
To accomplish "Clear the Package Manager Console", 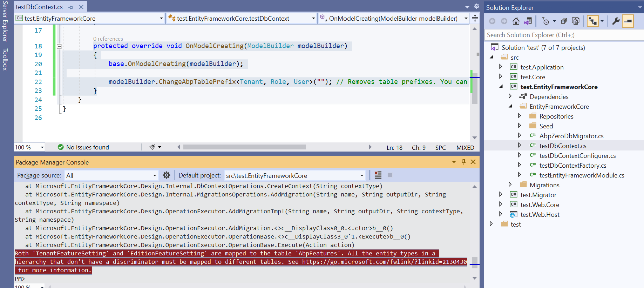I will [x=378, y=175].
